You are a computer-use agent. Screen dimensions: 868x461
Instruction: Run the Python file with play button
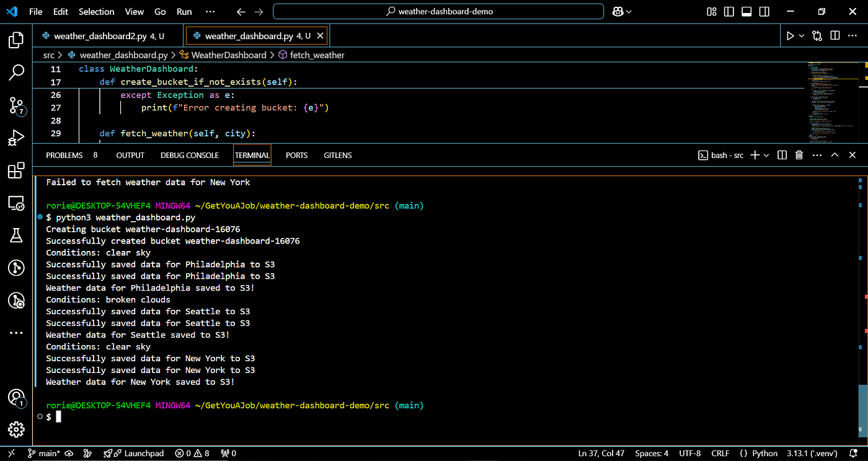tap(790, 36)
